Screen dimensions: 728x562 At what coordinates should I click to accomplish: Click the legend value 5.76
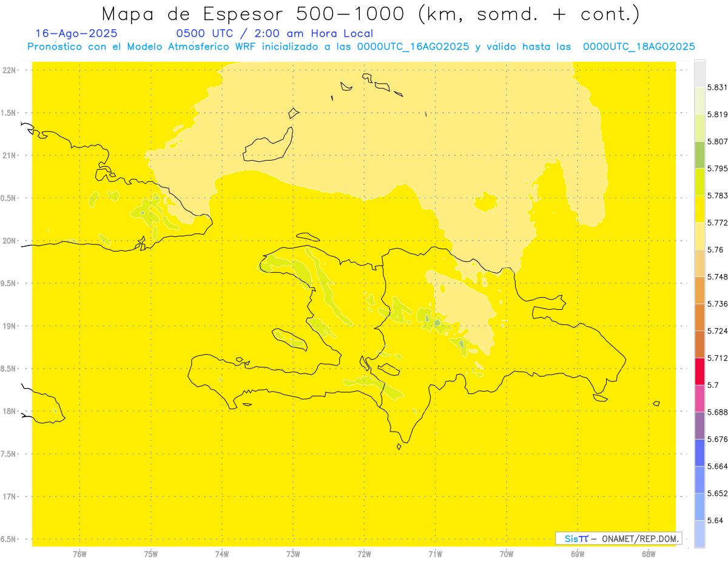715,250
